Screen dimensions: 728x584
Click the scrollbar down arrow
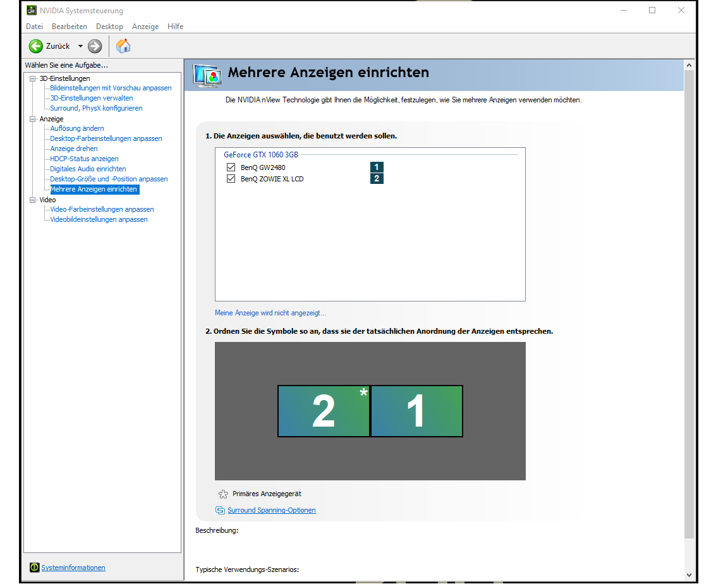pyautogui.click(x=689, y=575)
